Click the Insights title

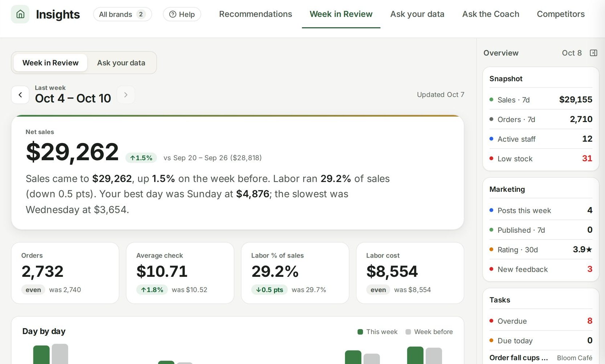coord(58,14)
